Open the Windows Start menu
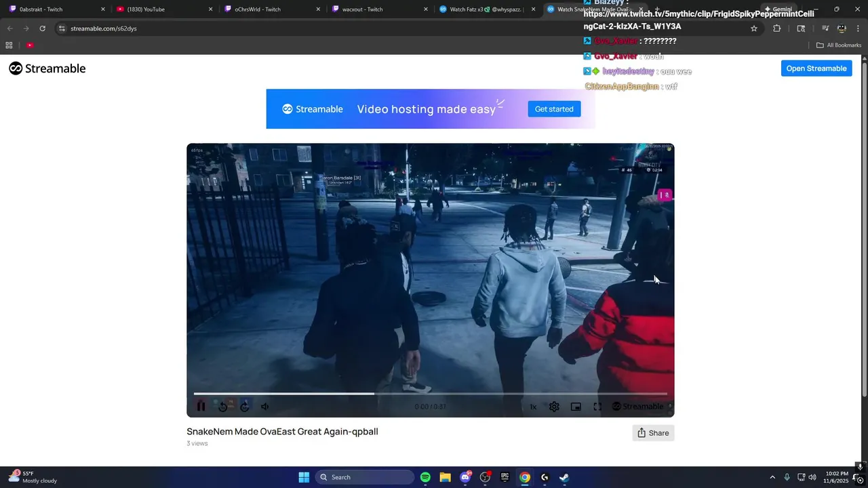The image size is (868, 488). tap(304, 477)
